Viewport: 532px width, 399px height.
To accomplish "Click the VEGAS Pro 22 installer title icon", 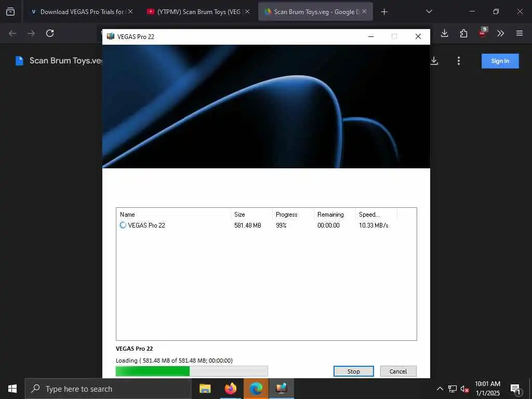I will pos(111,36).
